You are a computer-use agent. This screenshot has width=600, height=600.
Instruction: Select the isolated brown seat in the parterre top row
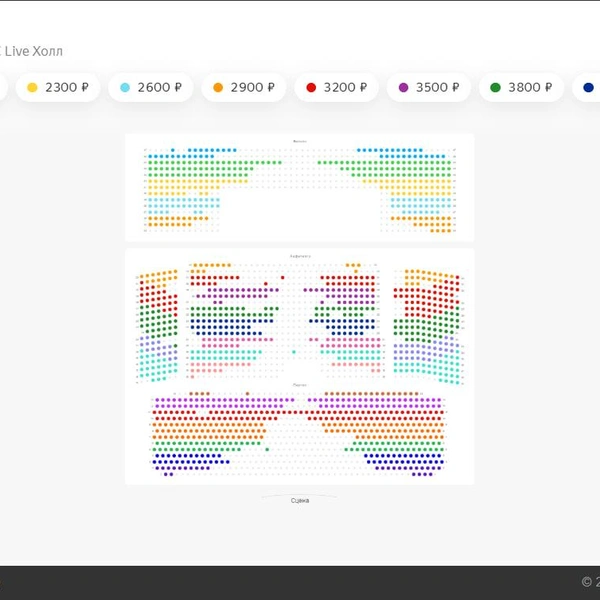[247, 394]
